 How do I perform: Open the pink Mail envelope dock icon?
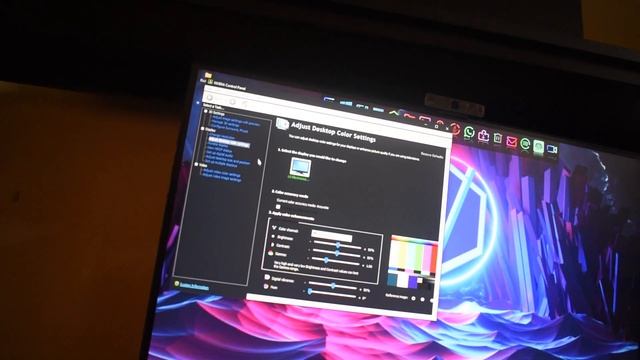(511, 141)
